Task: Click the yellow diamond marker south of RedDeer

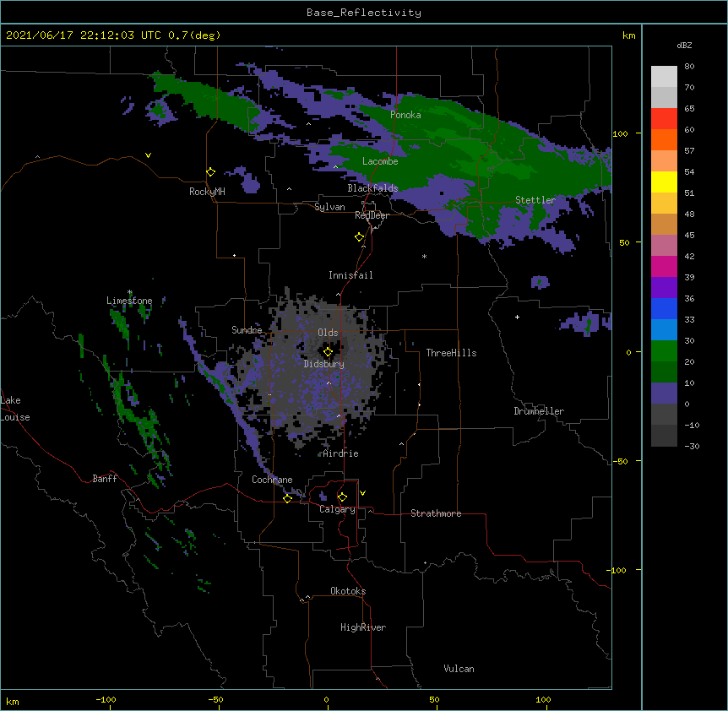Action: [x=359, y=237]
